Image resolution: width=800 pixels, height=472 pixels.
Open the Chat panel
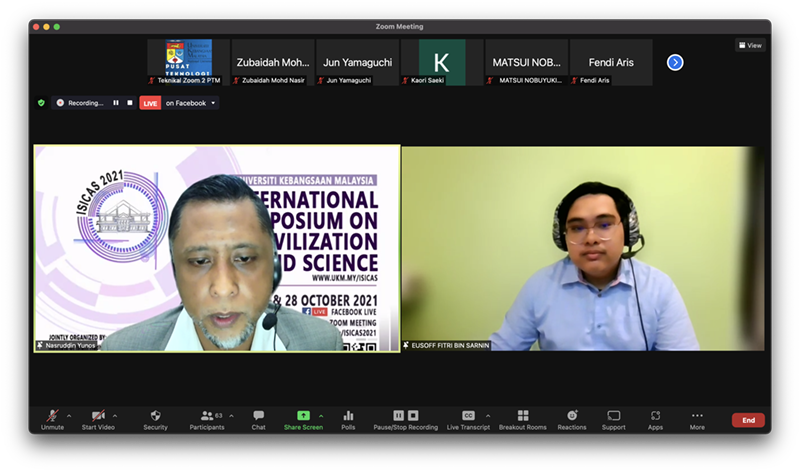(x=258, y=416)
